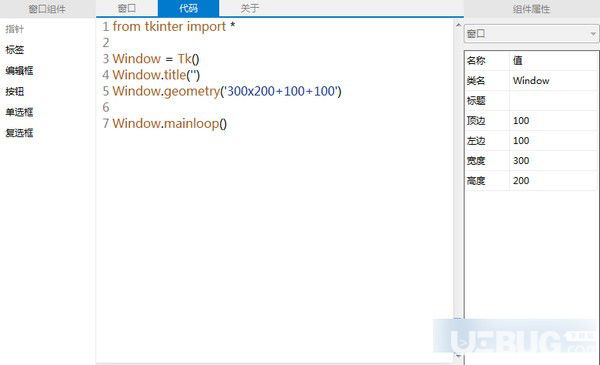Choose the 单选框 radio component
This screenshot has width=600, height=365.
click(19, 112)
